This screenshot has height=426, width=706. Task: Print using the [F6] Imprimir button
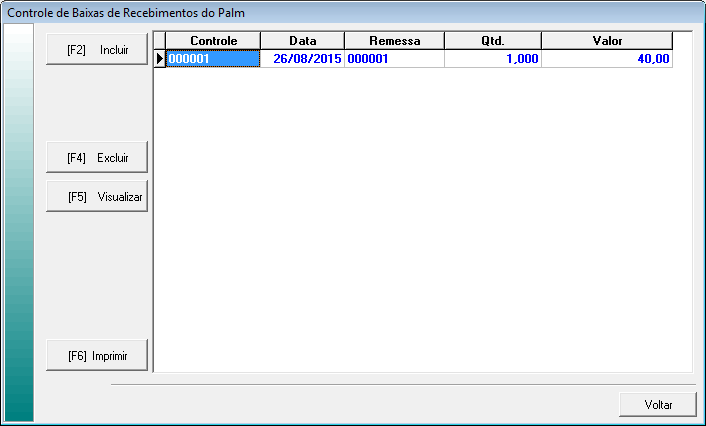click(97, 355)
